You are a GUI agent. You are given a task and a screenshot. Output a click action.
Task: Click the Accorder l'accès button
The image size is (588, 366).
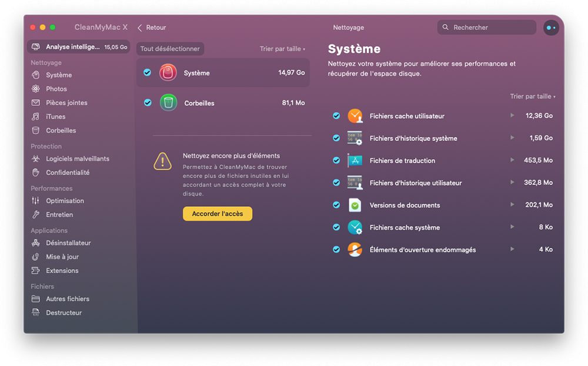click(218, 213)
